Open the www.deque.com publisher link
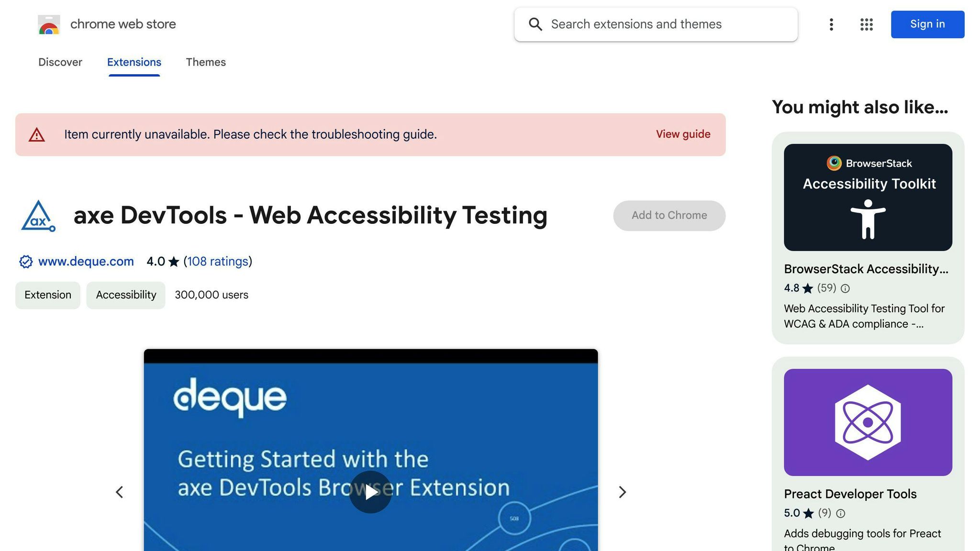This screenshot has height=551, width=980. tap(86, 262)
